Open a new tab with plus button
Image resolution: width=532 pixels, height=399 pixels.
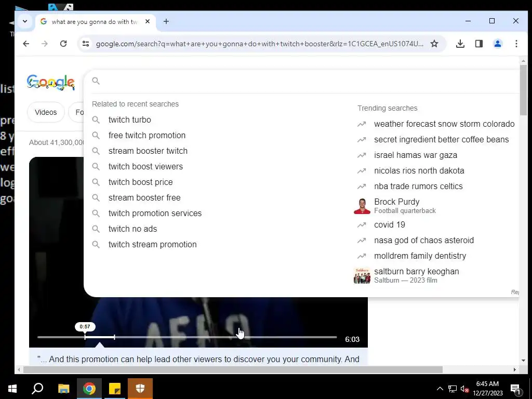[x=166, y=21]
